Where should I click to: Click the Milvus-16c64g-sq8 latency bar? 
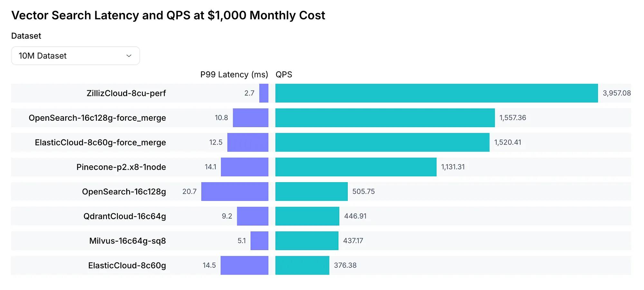[259, 241]
